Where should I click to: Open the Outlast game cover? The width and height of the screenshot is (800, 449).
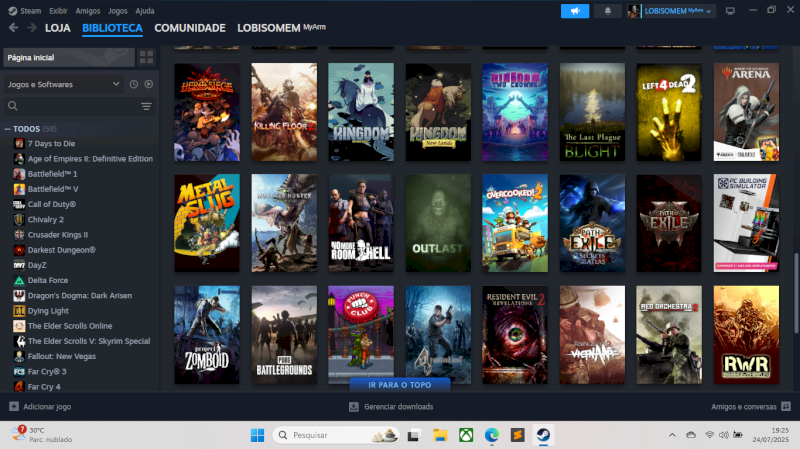click(x=438, y=223)
